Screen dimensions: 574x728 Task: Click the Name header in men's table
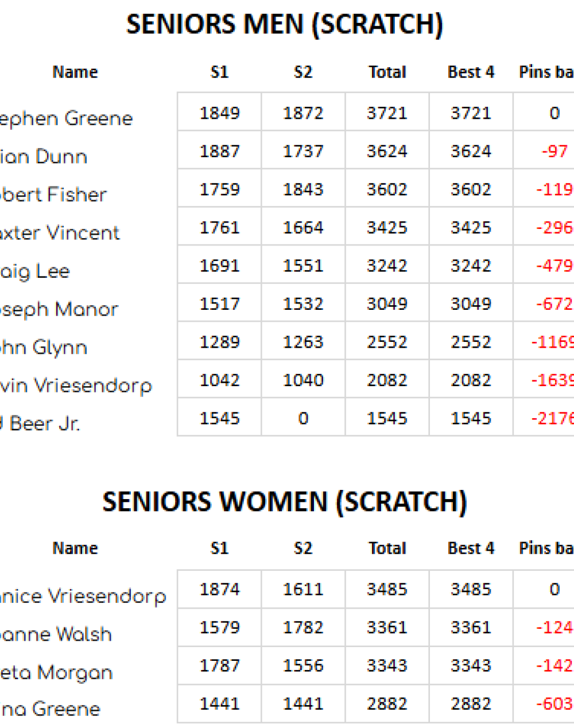coord(75,72)
